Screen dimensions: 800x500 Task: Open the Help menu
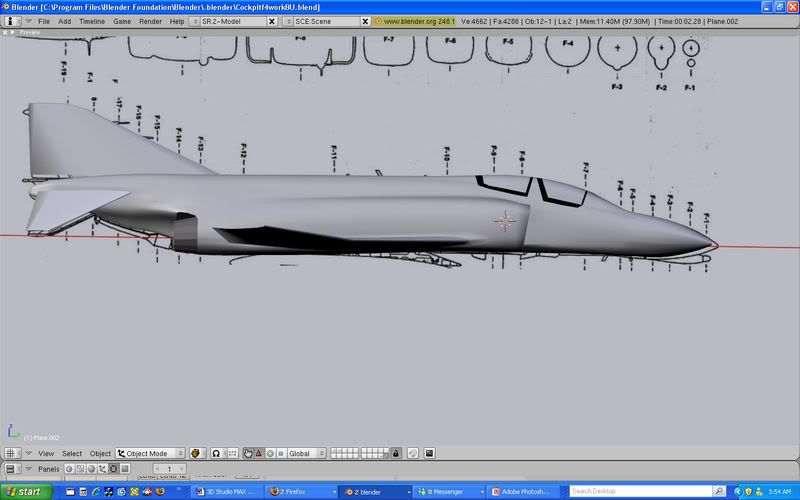(177, 21)
